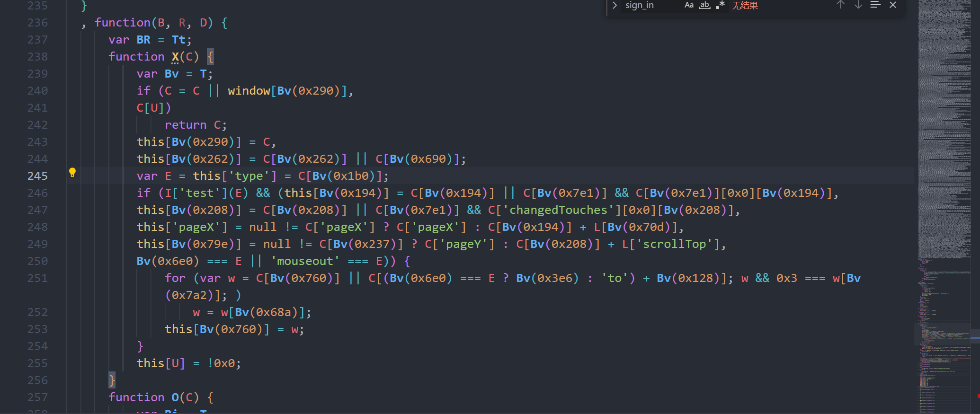The image size is (980, 414).
Task: Close the find widget
Action: pyautogui.click(x=893, y=5)
